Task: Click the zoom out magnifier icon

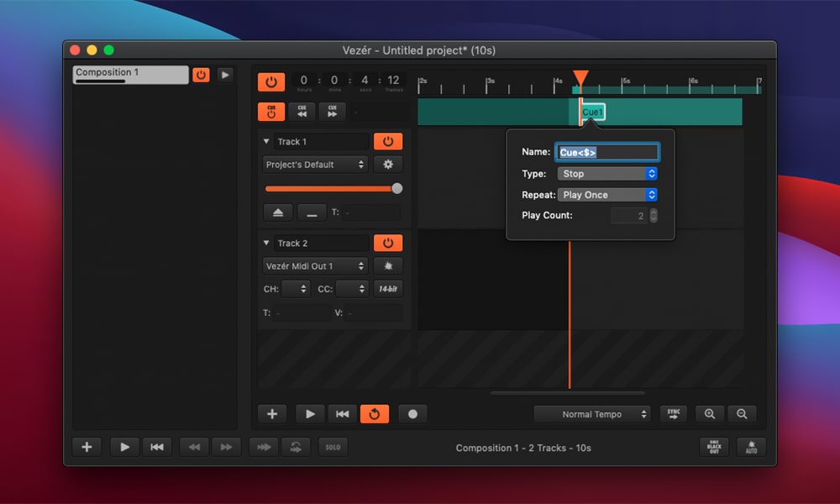Action: (742, 414)
